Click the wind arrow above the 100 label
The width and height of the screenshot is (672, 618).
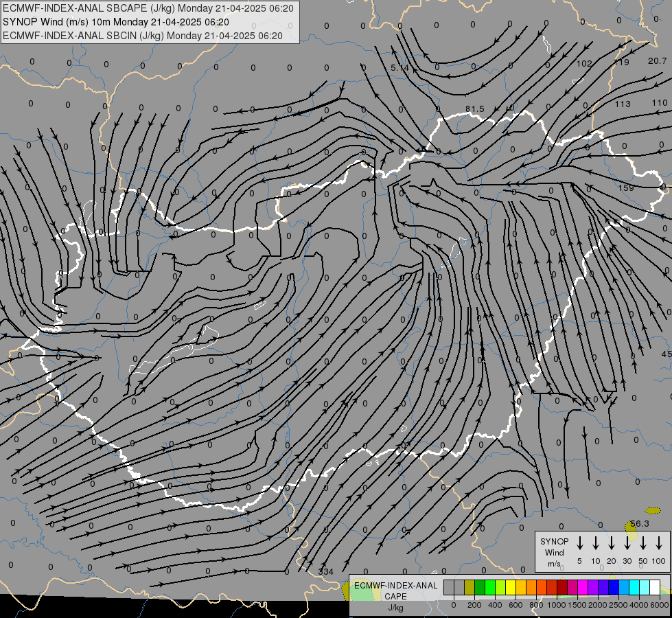point(659,542)
